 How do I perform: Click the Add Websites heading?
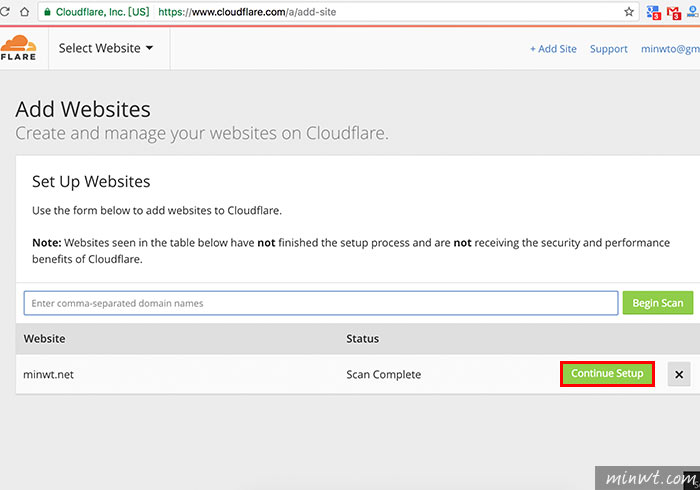(83, 109)
